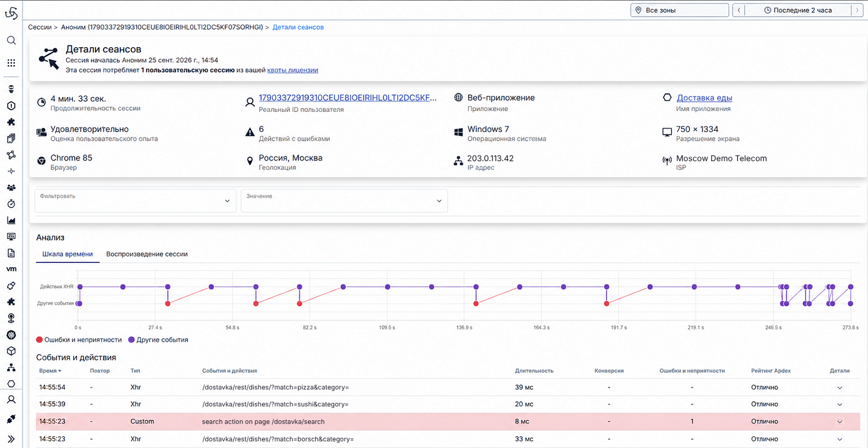Expand details for the borsch Xhr row
The height and width of the screenshot is (448, 868).
840,439
